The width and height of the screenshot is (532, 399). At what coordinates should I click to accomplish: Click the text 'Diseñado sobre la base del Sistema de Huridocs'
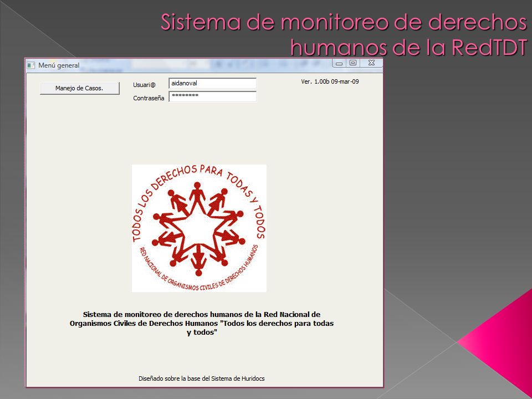202,378
